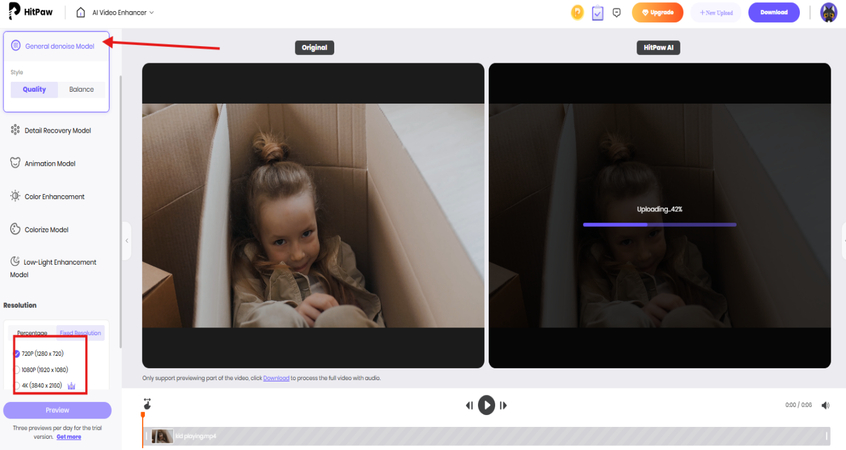Select 720P (1280 x 720) option

38,354
